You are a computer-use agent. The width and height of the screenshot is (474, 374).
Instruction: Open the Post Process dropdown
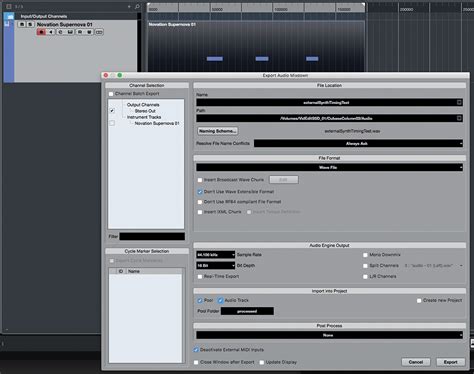point(329,335)
